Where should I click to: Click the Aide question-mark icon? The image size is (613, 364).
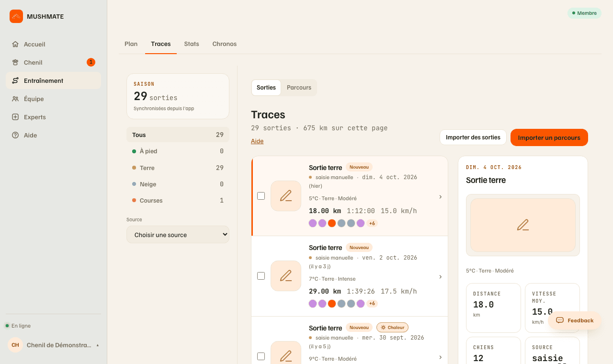[15, 135]
